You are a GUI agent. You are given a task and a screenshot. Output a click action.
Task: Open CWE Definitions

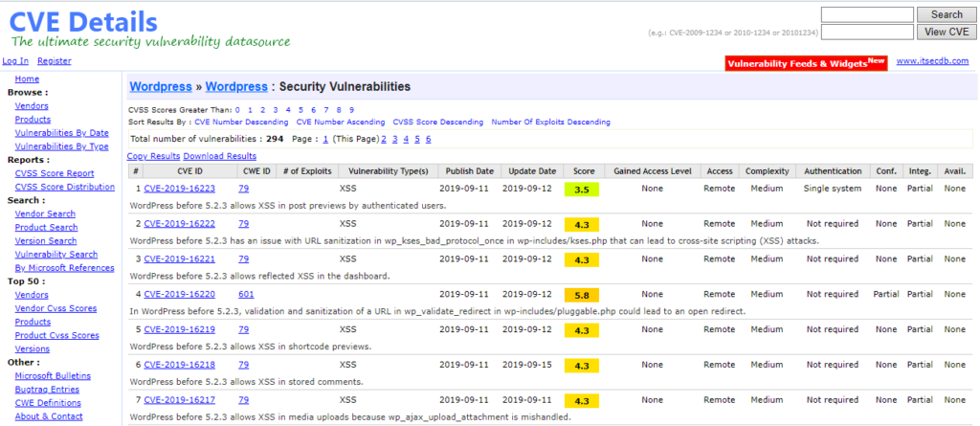point(48,403)
